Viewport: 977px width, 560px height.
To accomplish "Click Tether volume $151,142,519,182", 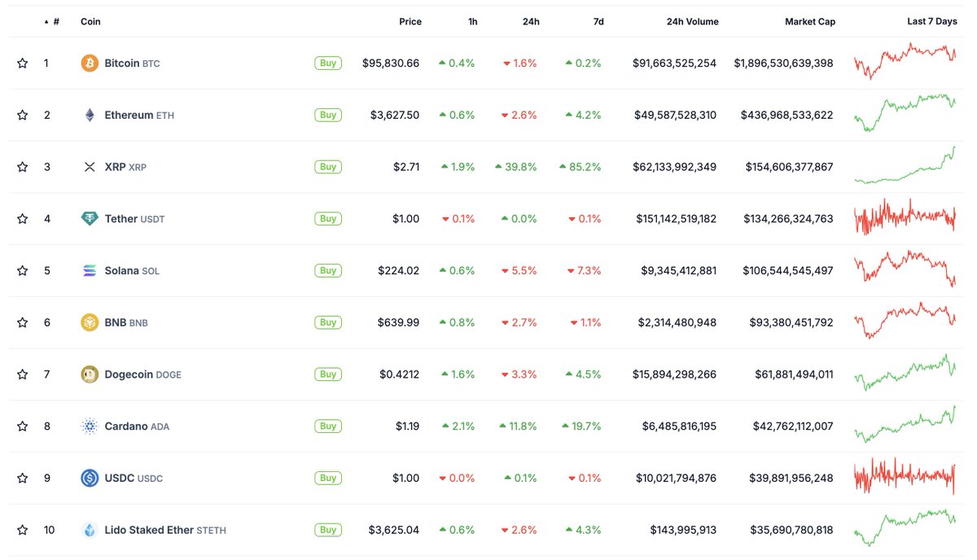I will tap(675, 218).
